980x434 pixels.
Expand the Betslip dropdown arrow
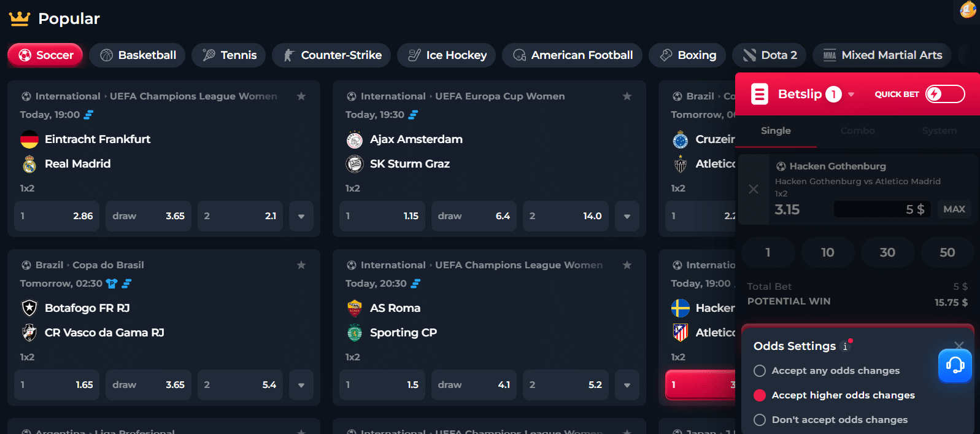click(x=851, y=95)
